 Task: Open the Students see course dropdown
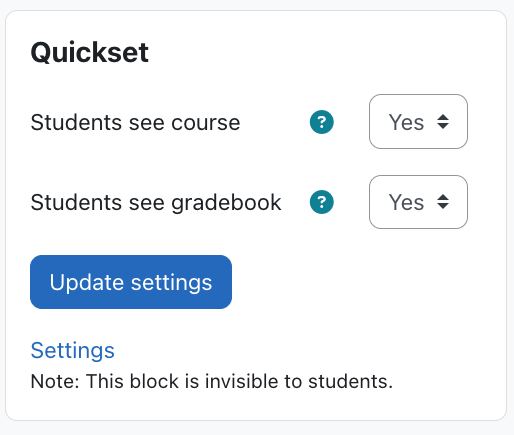click(x=418, y=122)
